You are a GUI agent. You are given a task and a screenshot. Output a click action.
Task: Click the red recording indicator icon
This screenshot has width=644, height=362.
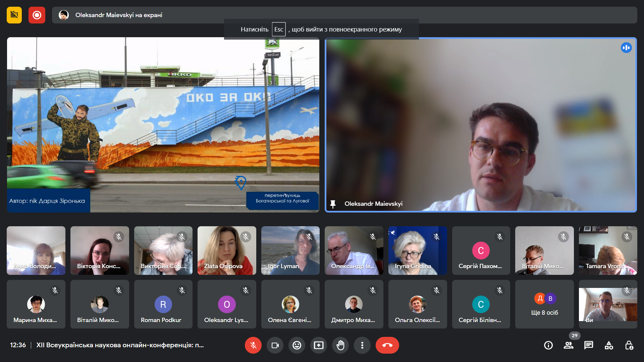[37, 15]
